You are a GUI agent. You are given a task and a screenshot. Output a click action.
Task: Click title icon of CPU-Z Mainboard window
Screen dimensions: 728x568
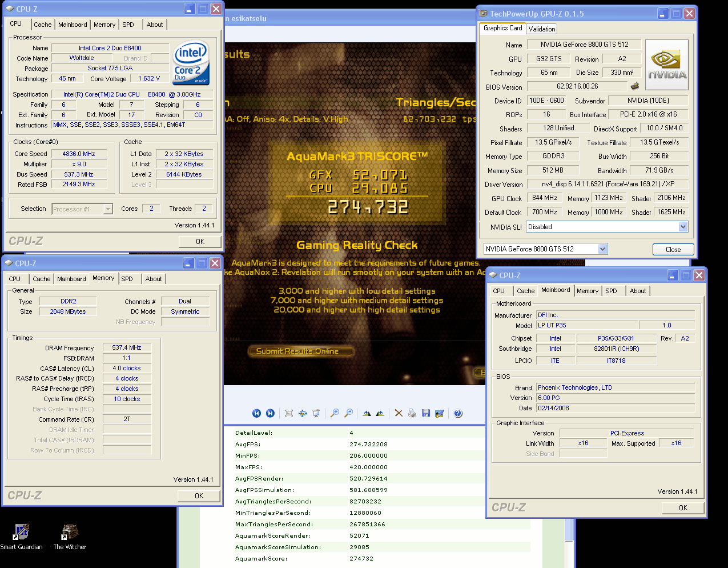coord(493,275)
